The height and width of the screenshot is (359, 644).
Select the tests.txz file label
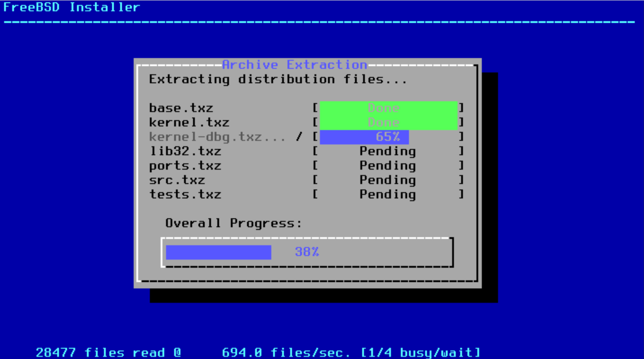185,194
